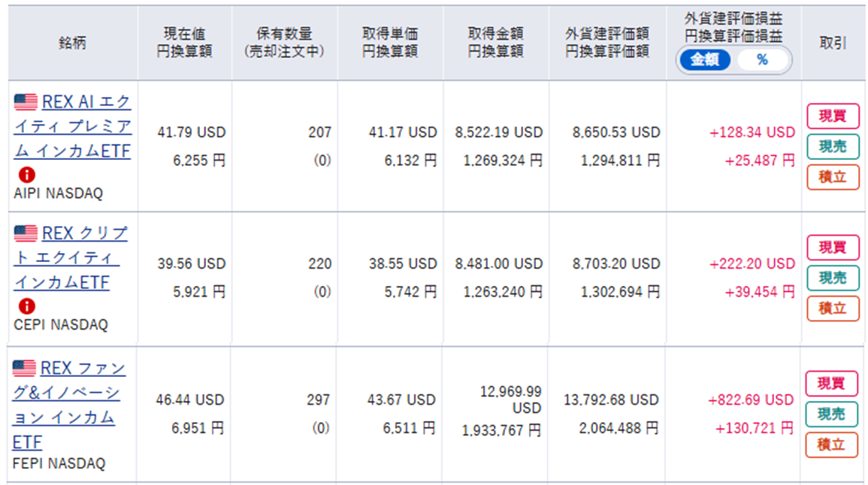The width and height of the screenshot is (868, 485).
Task: Switch gain/loss display to % mode
Action: (x=762, y=60)
